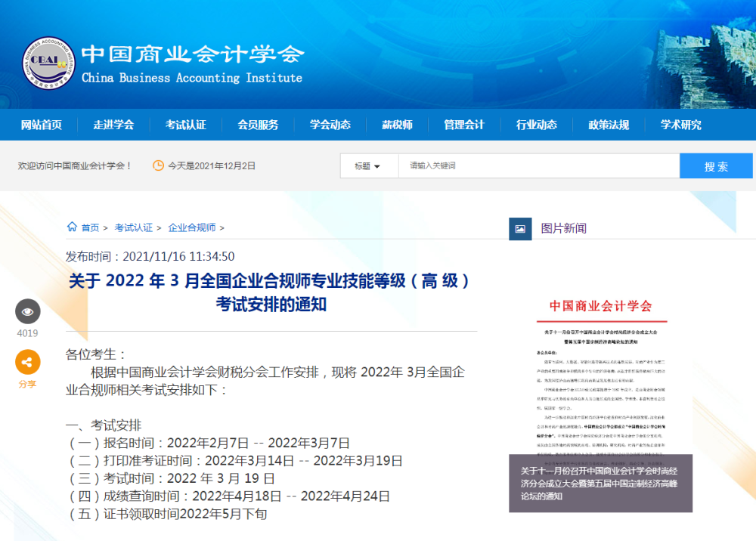The width and height of the screenshot is (756, 541).
Task: Click the orange share icon
Action: click(27, 362)
